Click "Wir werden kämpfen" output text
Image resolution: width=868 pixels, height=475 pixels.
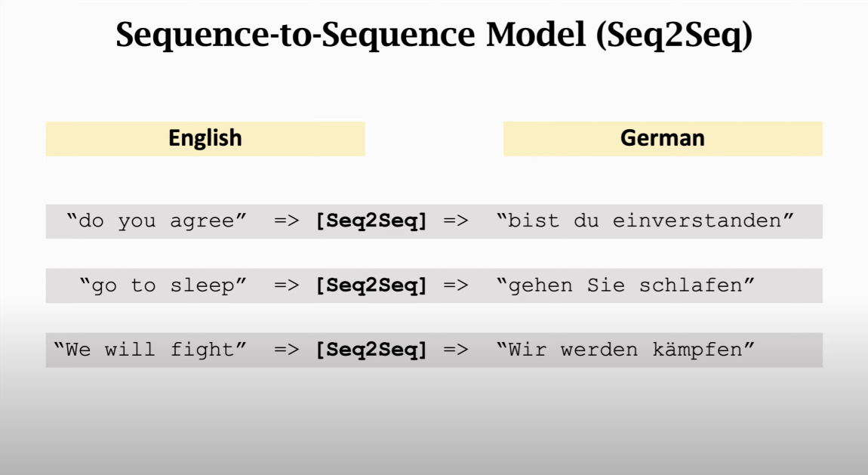tap(626, 350)
